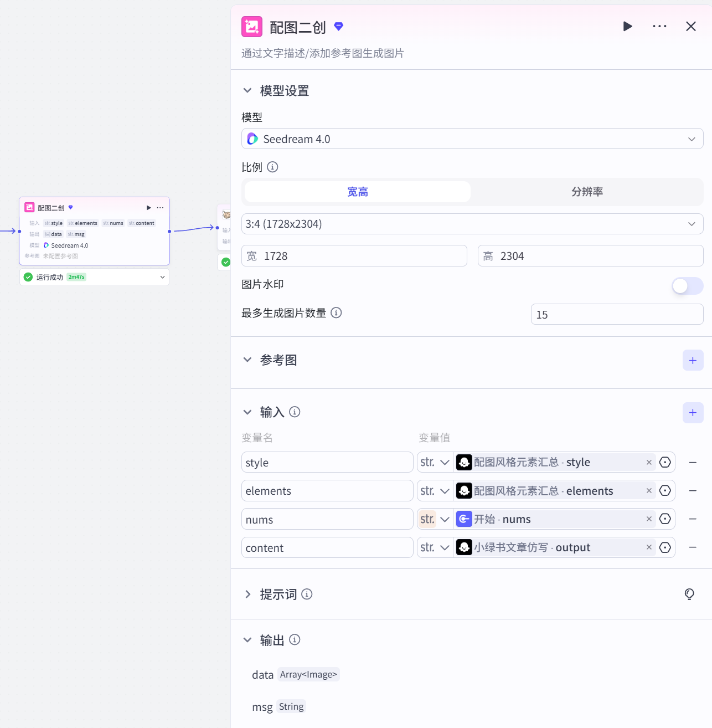This screenshot has width=712, height=728.
Task: Click the msg String output entry
Action: (x=278, y=706)
